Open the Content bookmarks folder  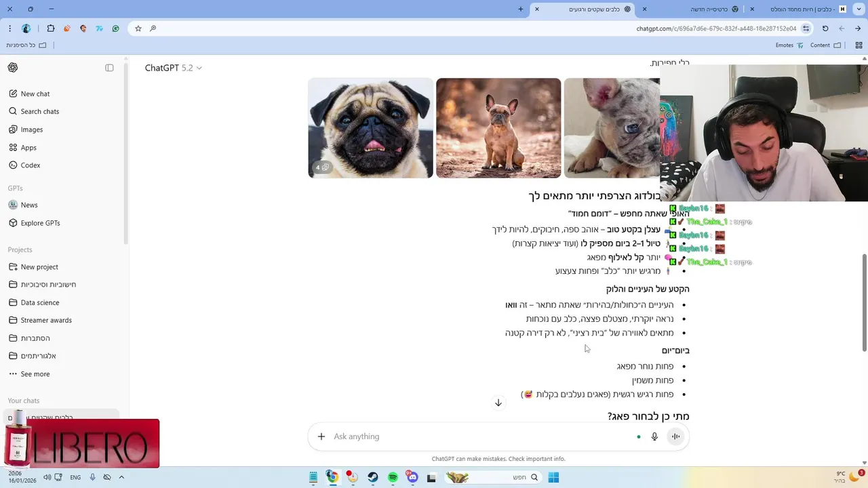pos(825,45)
